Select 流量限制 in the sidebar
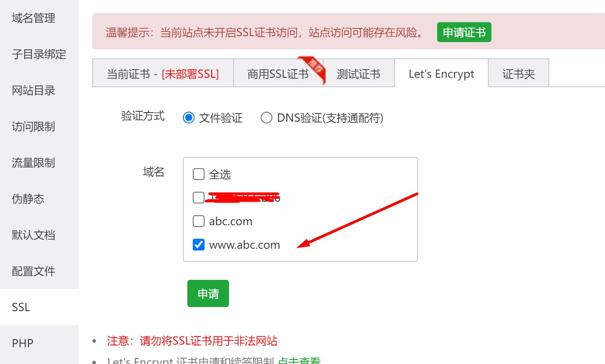The width and height of the screenshot is (605, 364). coord(33,163)
